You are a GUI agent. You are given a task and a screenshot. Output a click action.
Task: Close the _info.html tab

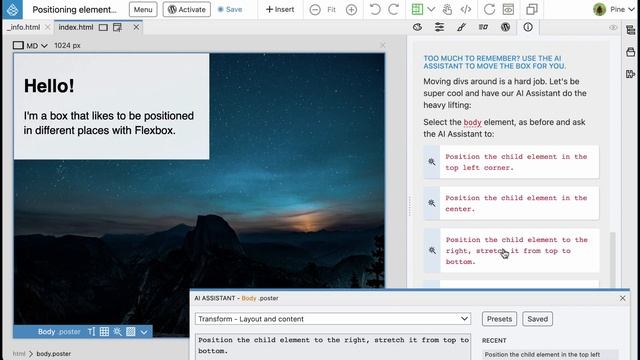tap(47, 27)
